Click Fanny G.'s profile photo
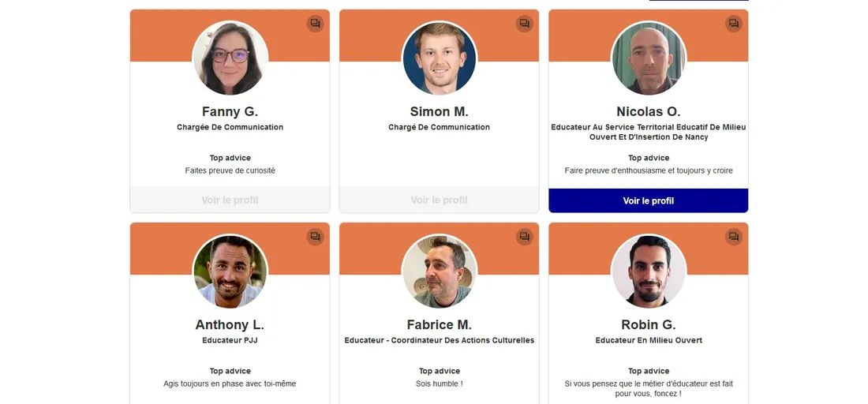This screenshot has width=868, height=404. pyautogui.click(x=230, y=58)
